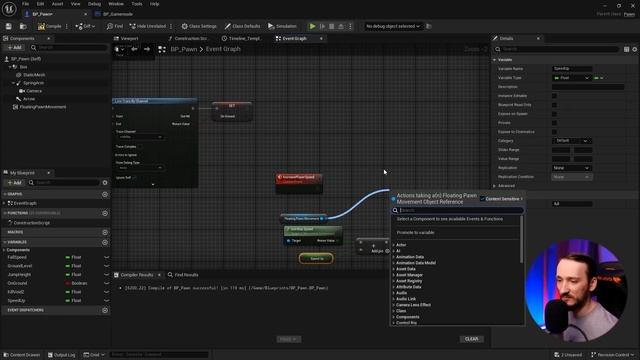Open Class Defaults
This screenshot has width=640, height=360.
[x=242, y=26]
